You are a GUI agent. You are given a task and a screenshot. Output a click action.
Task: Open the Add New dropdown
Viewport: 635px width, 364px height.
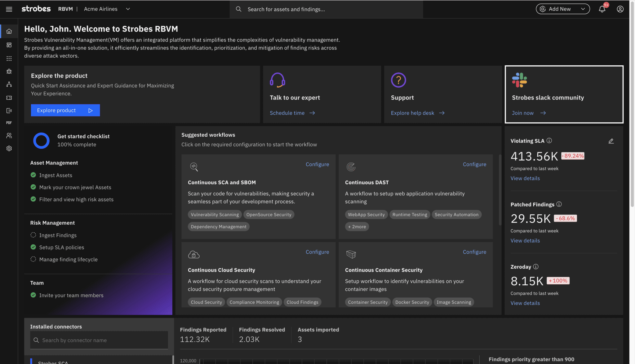coord(562,9)
